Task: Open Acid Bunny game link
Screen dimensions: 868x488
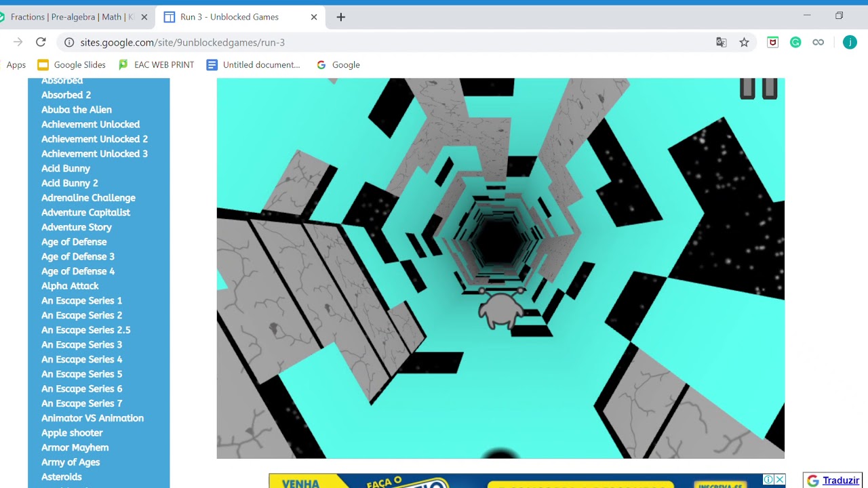Action: pyautogui.click(x=66, y=168)
